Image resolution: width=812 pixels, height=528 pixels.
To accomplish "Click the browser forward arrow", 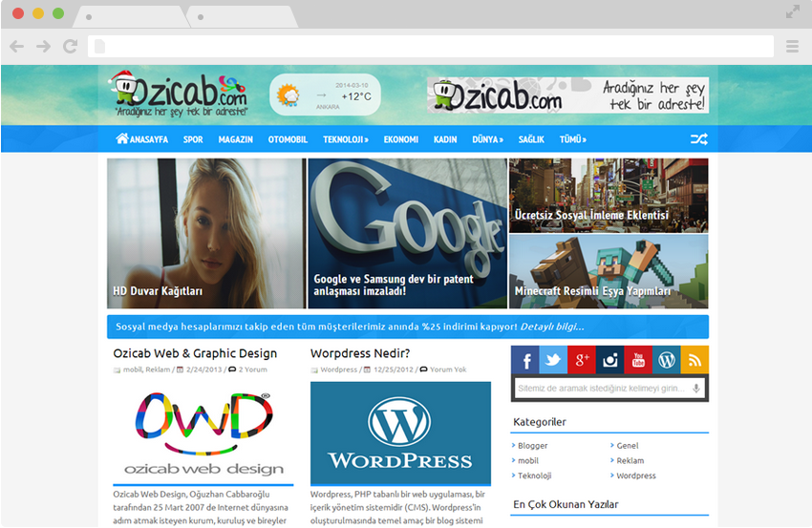I will [44, 47].
